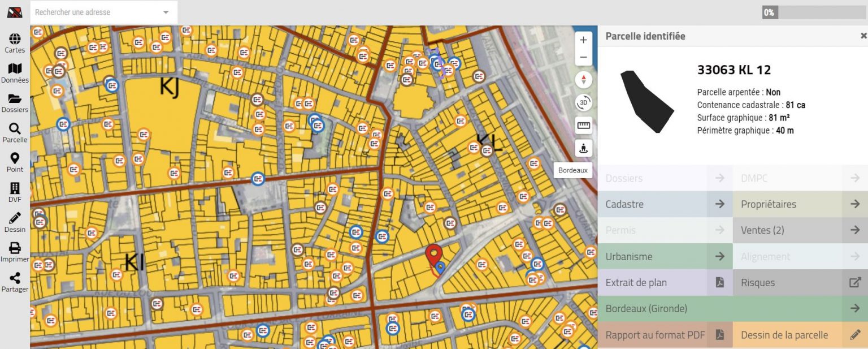Click the Imprimer printer icon
The width and height of the screenshot is (868, 349).
(x=15, y=249)
